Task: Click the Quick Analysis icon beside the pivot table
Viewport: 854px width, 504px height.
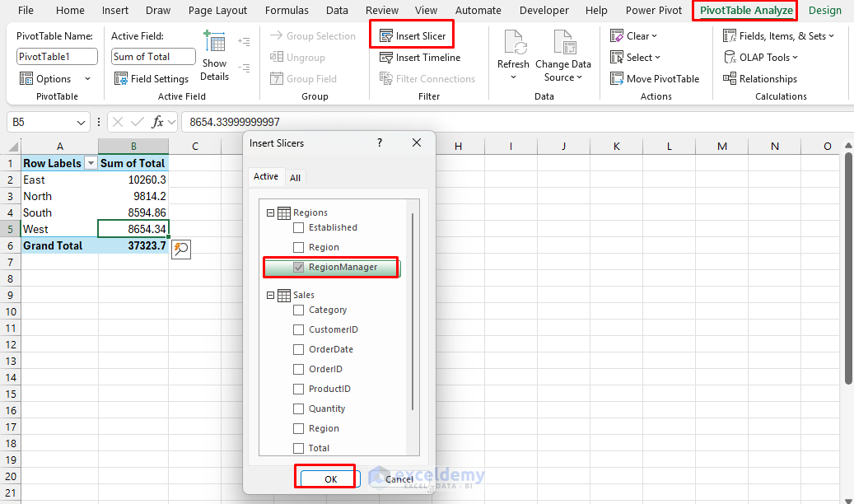Action: 181,249
